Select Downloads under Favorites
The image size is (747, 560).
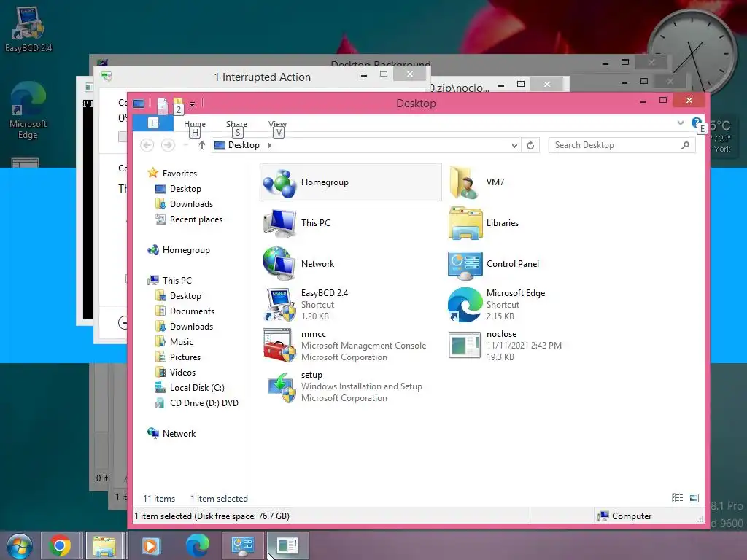[191, 204]
